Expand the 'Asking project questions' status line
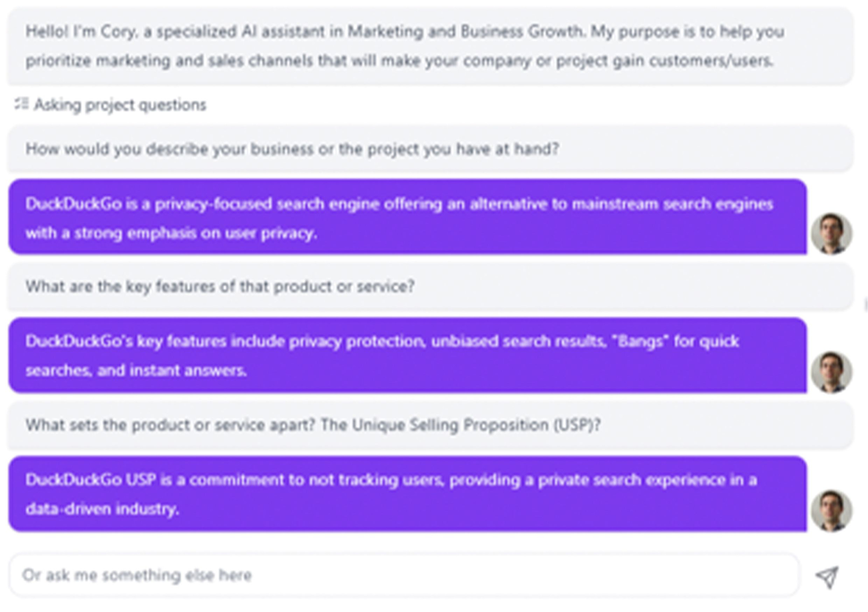 click(x=110, y=104)
